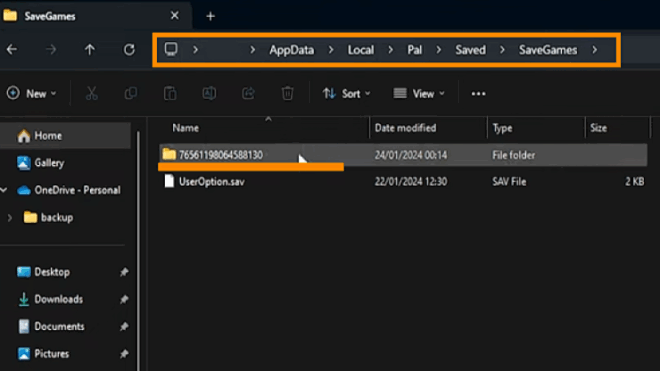Click the Copy icon in toolbar
Screen dimensions: 660x371
pos(130,93)
